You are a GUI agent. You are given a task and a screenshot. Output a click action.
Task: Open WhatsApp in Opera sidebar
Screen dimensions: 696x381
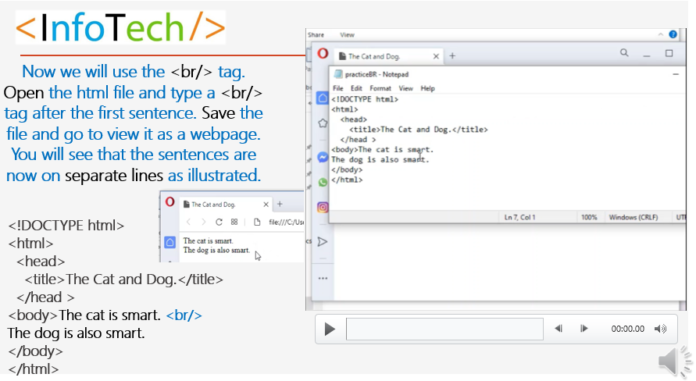click(x=323, y=182)
